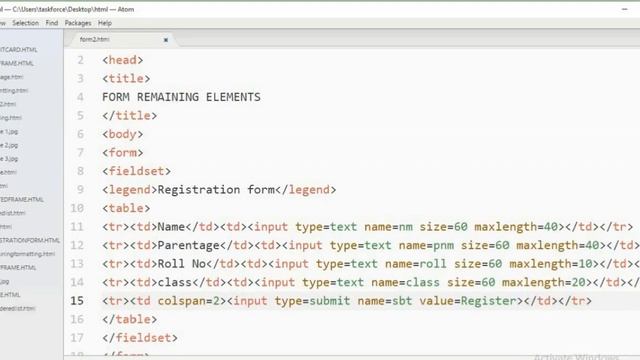
Task: Open the file ending in STRATIONFORM.HTML
Action: (x=30, y=240)
